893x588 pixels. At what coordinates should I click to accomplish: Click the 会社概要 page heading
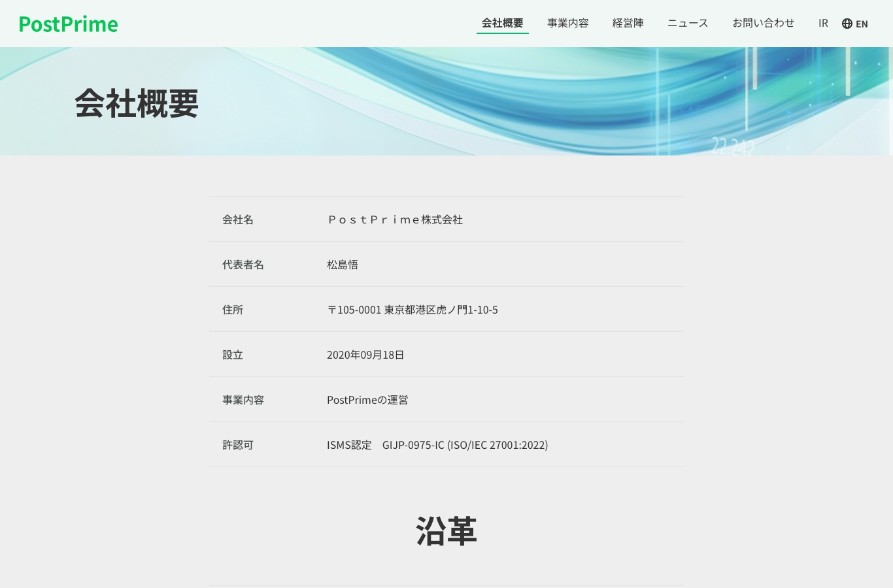coord(137,103)
